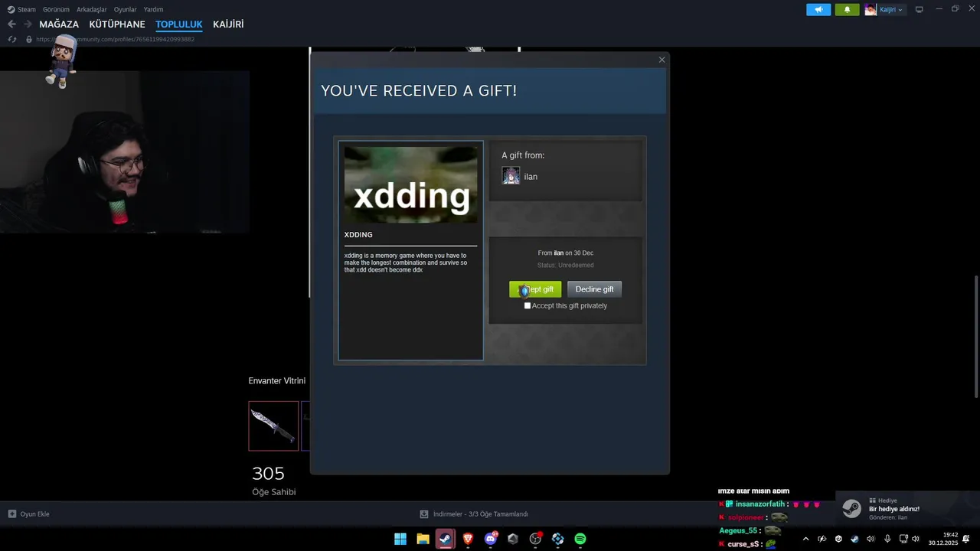Screen dimensions: 980x551
Task: Open the announcements megaphone button
Action: pos(818,10)
